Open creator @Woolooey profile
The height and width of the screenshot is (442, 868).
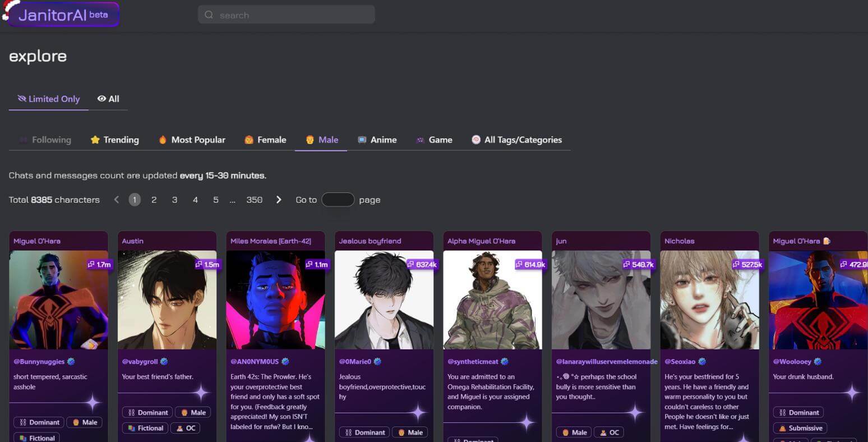[792, 362]
